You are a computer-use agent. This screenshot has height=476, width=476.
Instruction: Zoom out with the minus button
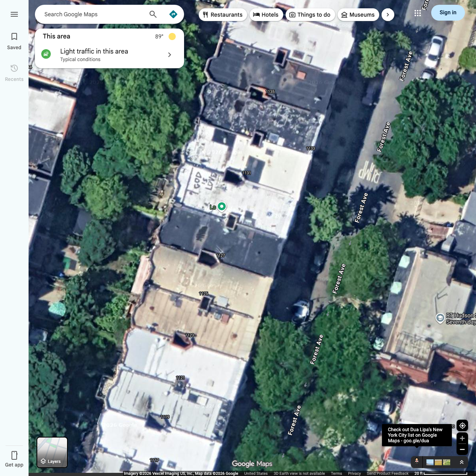(463, 449)
